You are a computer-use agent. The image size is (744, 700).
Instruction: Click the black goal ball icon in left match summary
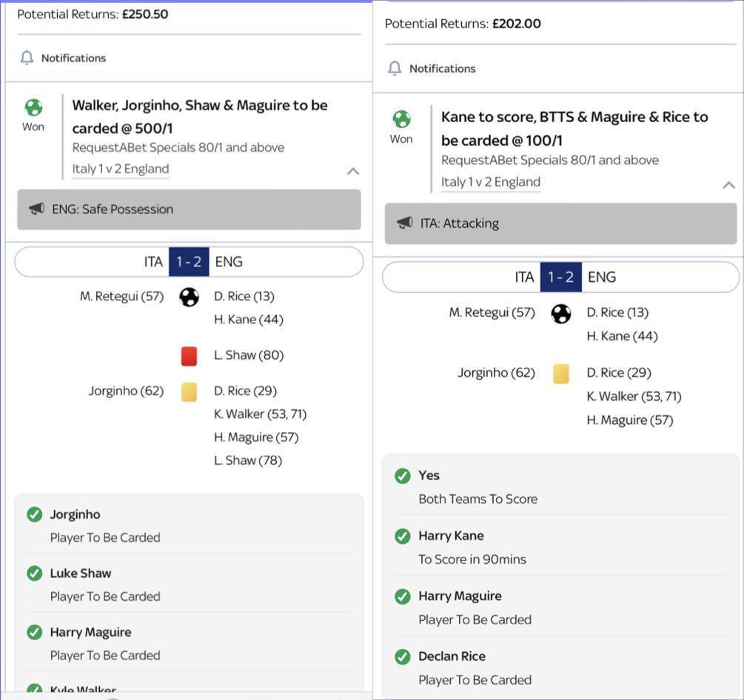pyautogui.click(x=189, y=297)
